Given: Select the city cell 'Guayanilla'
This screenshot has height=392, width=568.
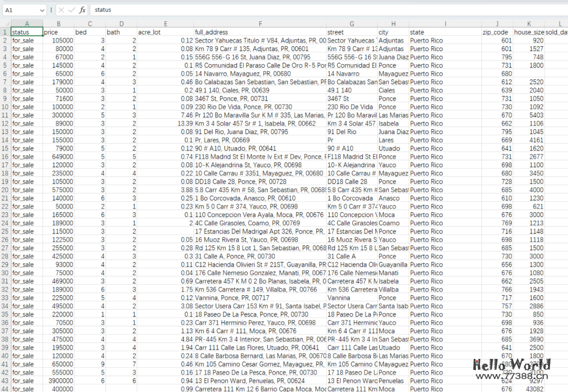Looking at the screenshot, I should point(393,264).
